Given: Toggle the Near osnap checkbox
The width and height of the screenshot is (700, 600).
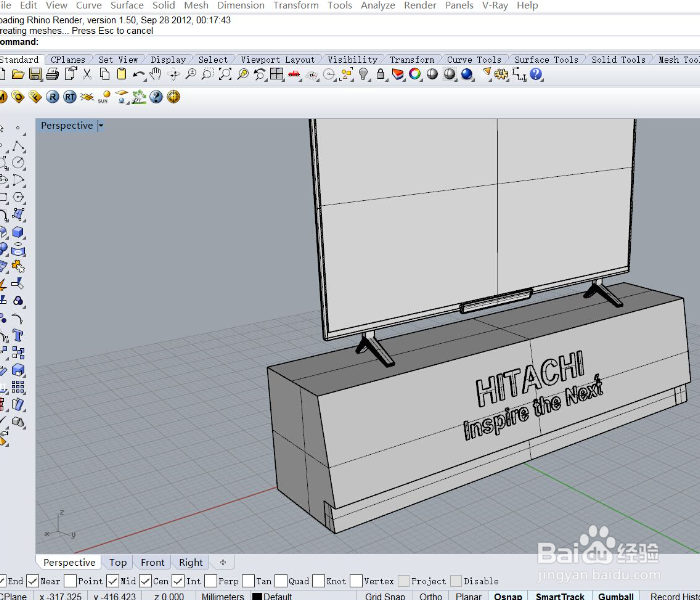Looking at the screenshot, I should (x=32, y=581).
